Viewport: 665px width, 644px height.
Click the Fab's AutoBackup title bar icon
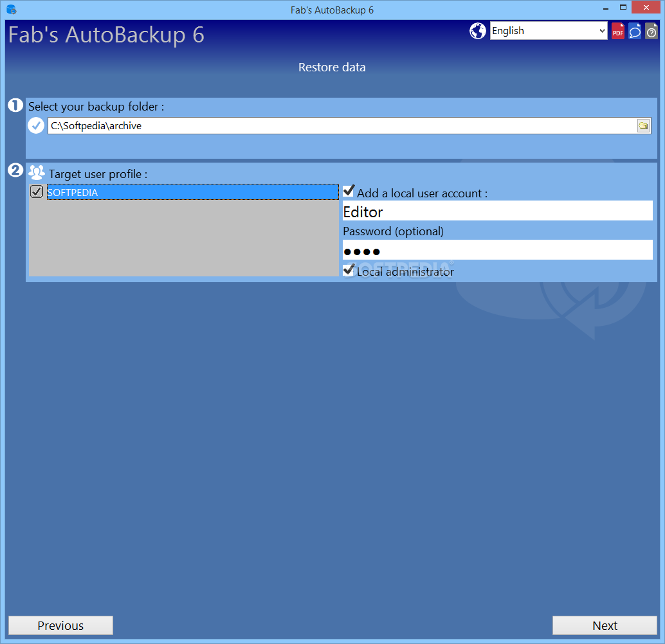point(12,10)
